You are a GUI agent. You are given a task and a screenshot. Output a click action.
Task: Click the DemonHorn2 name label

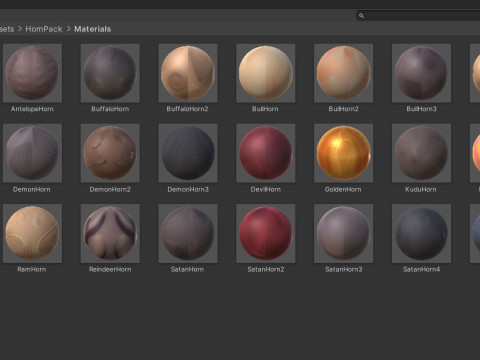(x=110, y=189)
